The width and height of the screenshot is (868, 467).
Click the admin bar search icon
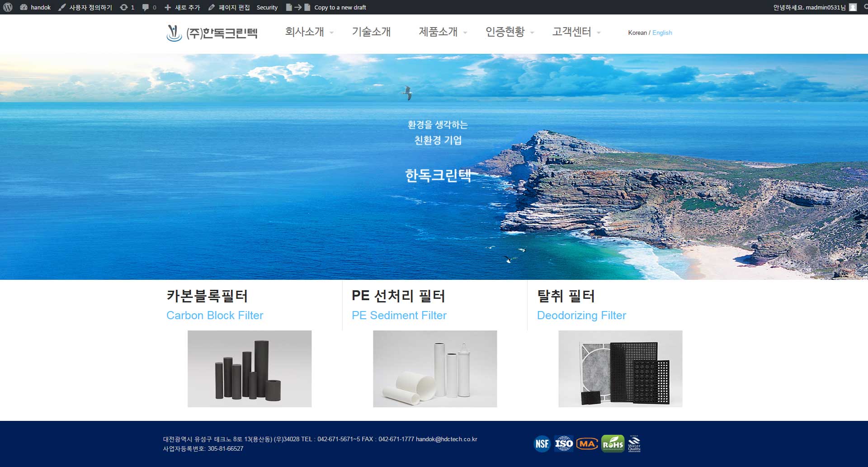(x=865, y=7)
